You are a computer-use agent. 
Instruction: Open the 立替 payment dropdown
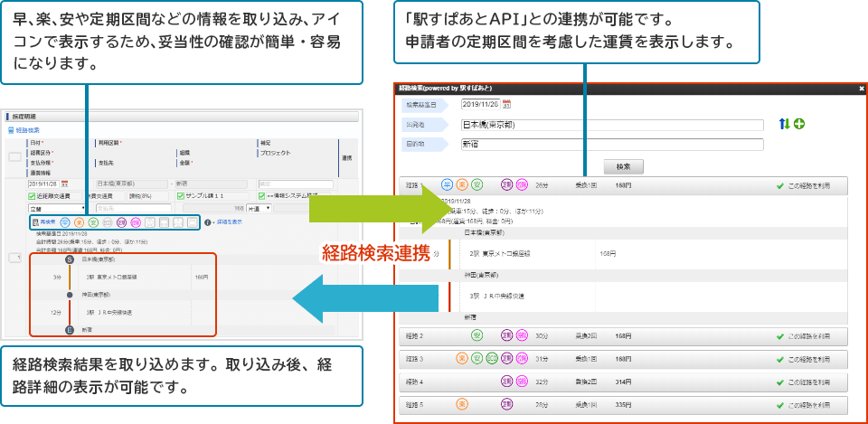pyautogui.click(x=56, y=208)
